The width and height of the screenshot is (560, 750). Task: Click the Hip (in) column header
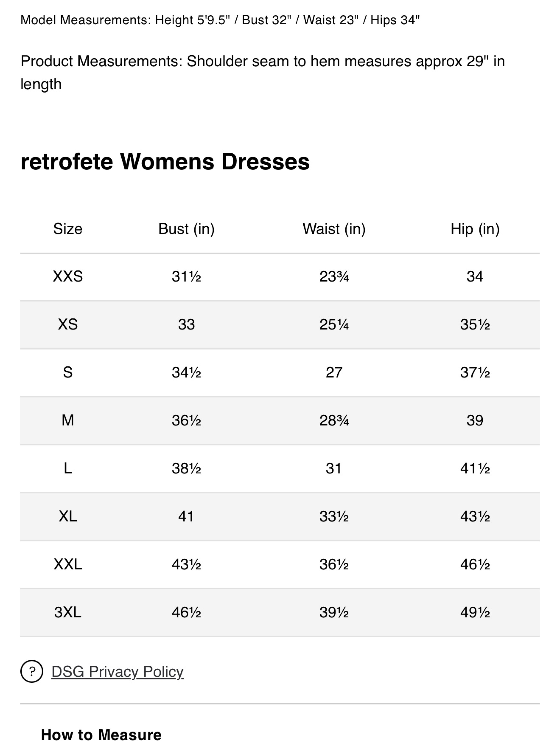[475, 229]
